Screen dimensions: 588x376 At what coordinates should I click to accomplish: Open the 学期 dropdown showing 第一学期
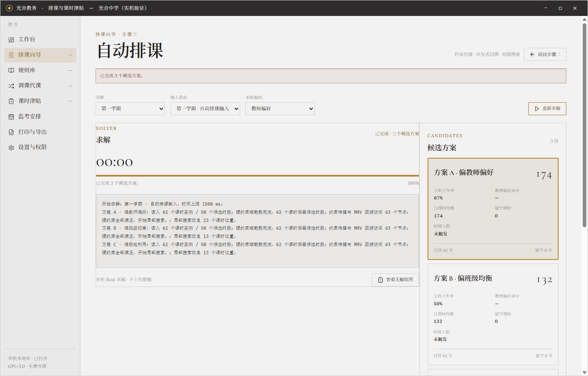pos(130,109)
